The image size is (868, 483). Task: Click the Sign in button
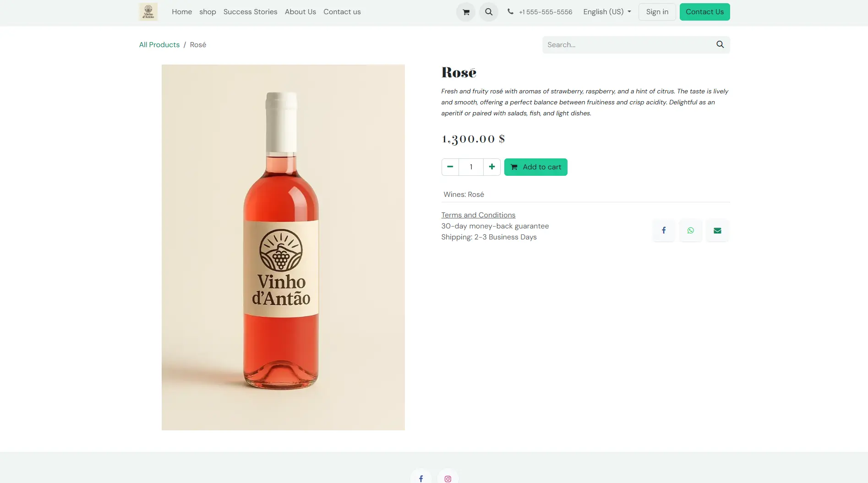[x=657, y=12]
